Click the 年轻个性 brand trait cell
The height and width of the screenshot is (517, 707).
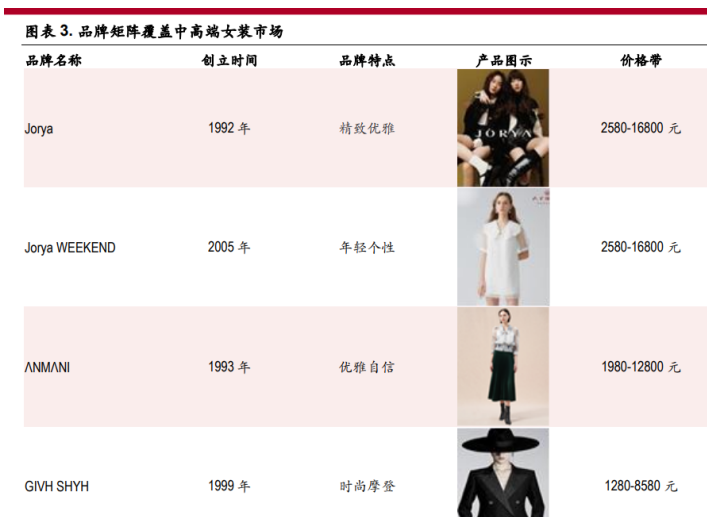367,247
